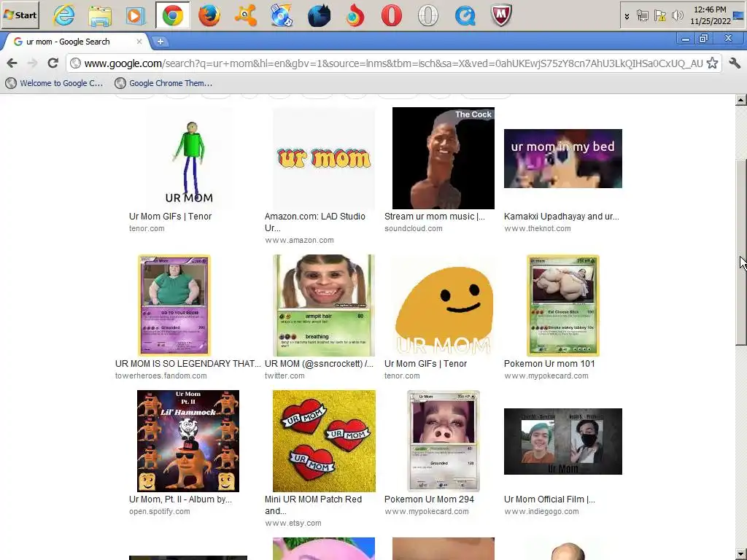
Task: Go back with the back arrow
Action: [12, 63]
